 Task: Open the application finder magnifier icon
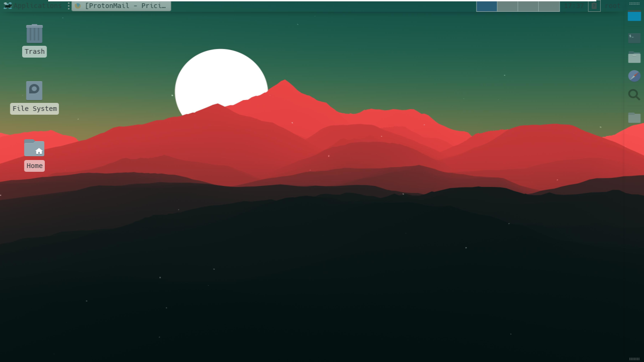point(634,95)
